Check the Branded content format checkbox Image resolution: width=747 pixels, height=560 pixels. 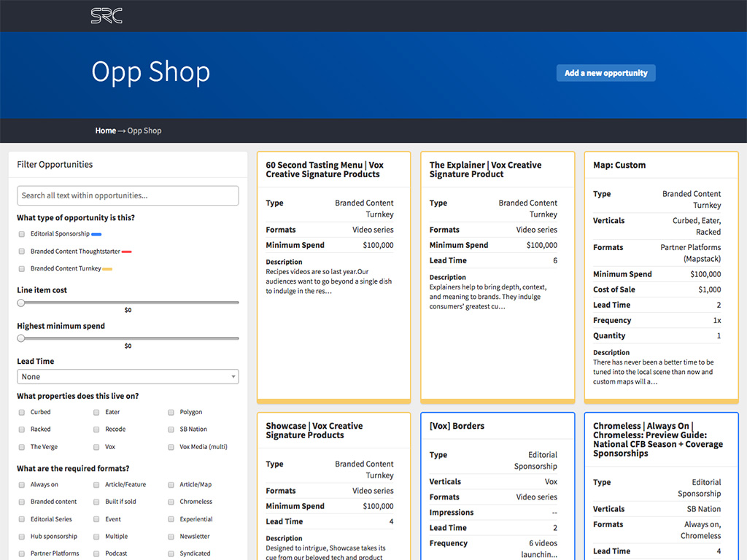(x=21, y=502)
